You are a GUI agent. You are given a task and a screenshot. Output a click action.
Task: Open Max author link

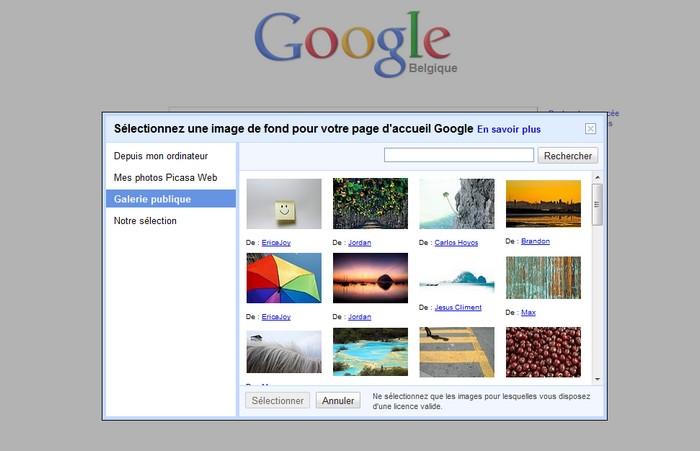pyautogui.click(x=528, y=312)
